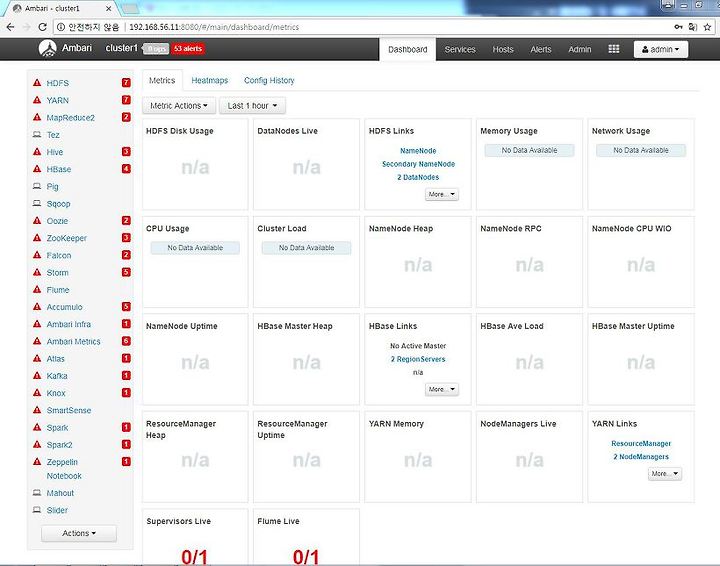
Task: Expand More dropdown in HBase Links
Action: 441,389
